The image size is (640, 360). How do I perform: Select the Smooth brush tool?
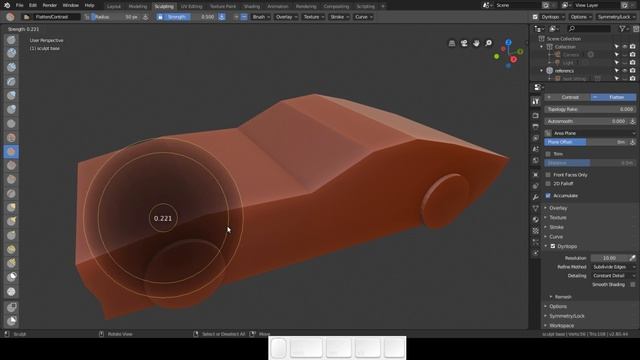11,138
